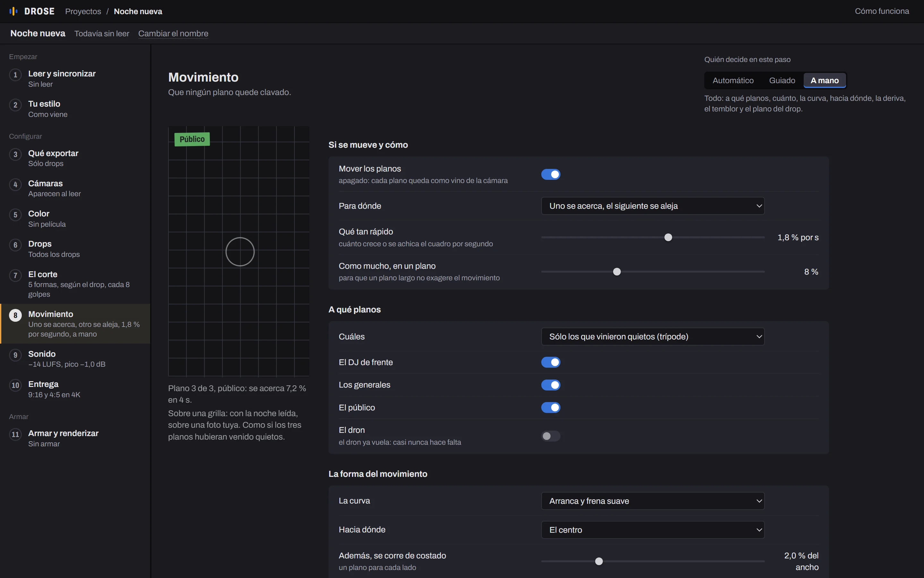Click the DROSE logo icon
Viewport: 924px width, 578px height.
13,12
